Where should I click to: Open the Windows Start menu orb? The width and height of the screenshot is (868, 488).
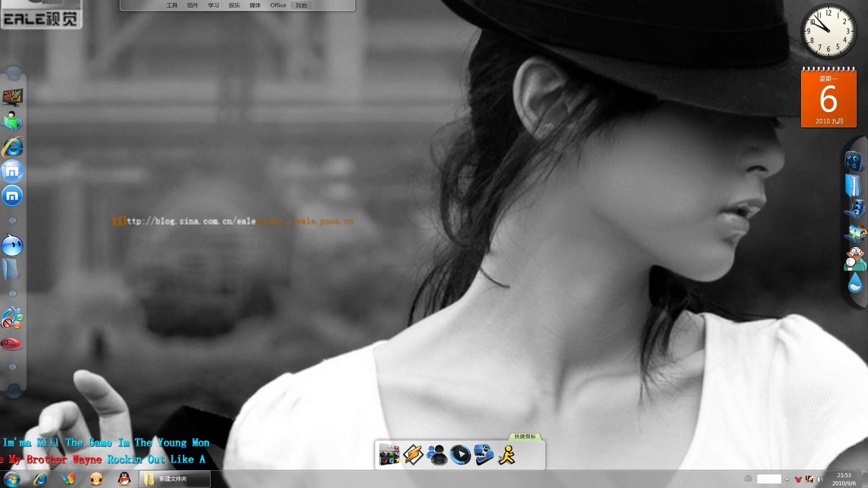coord(12,479)
